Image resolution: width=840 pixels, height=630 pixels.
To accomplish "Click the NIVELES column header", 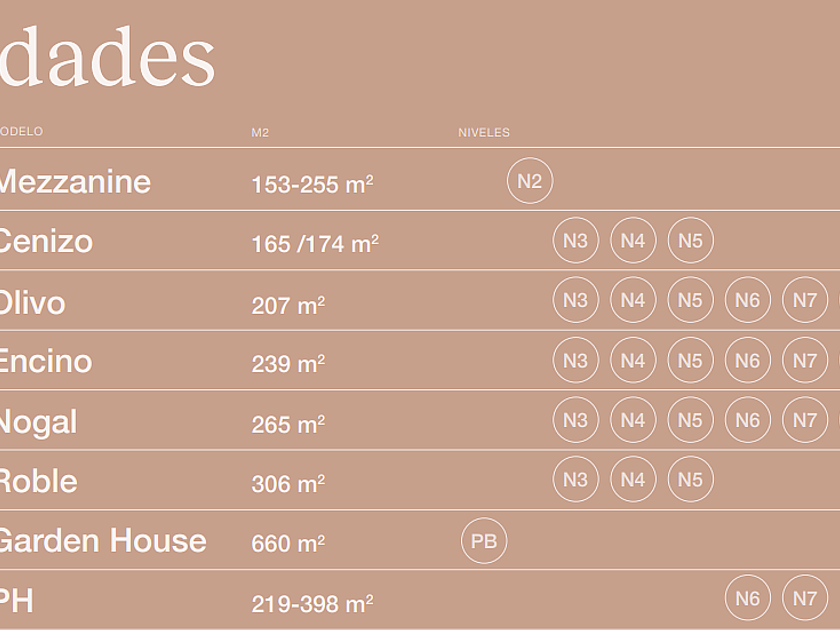I will pyautogui.click(x=484, y=132).
